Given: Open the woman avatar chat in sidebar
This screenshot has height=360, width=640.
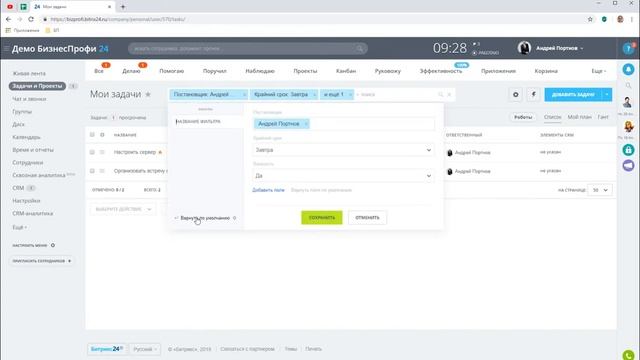Looking at the screenshot, I should pos(628,127).
